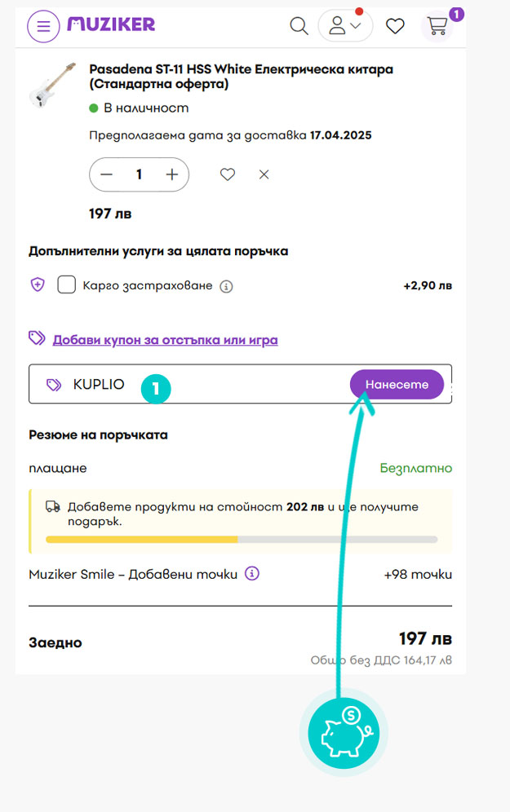
Task: Click the Muziker logo
Action: [x=111, y=24]
